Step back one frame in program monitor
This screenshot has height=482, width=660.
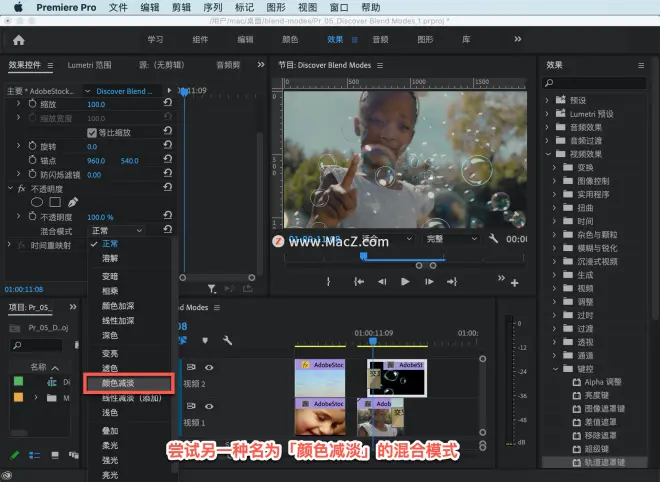(x=382, y=282)
